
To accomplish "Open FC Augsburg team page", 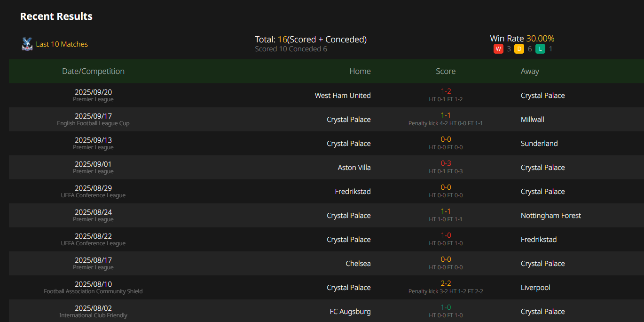I will tap(350, 312).
